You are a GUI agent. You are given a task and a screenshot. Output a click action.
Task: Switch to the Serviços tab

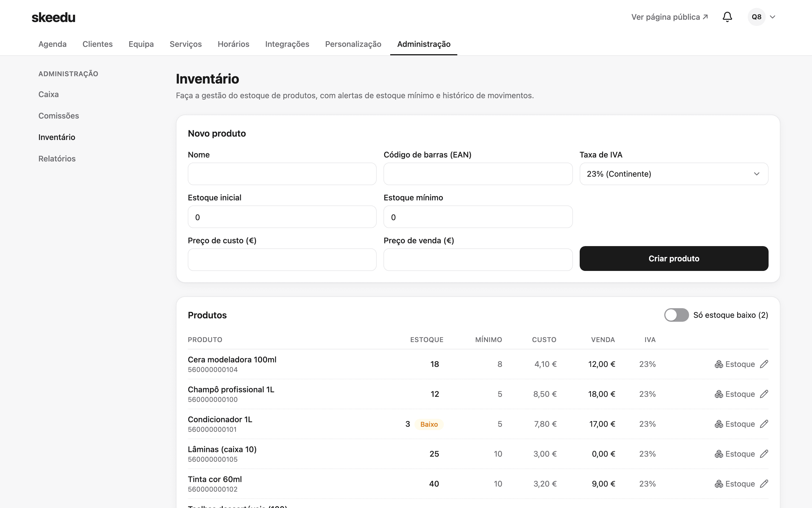(186, 44)
